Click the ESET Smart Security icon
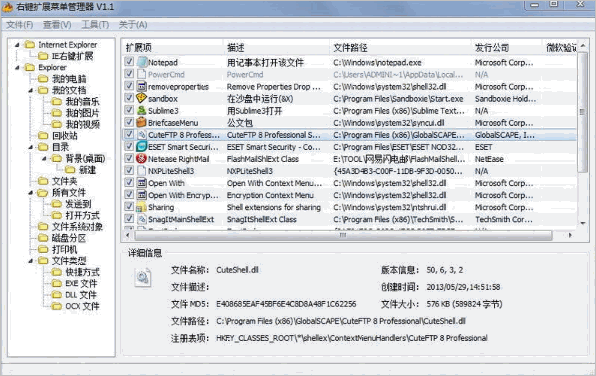This screenshot has height=376, width=596. click(x=142, y=147)
